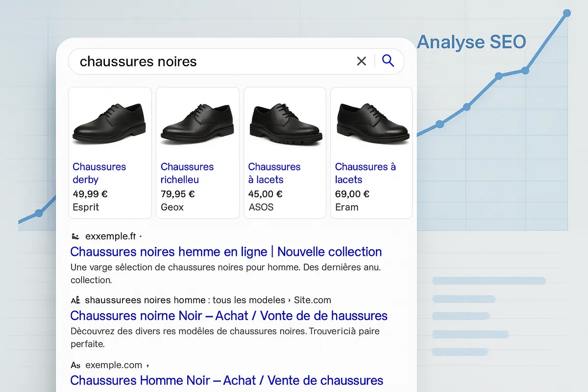The width and height of the screenshot is (588, 392).
Task: Click the Esprit seller name
Action: point(86,207)
